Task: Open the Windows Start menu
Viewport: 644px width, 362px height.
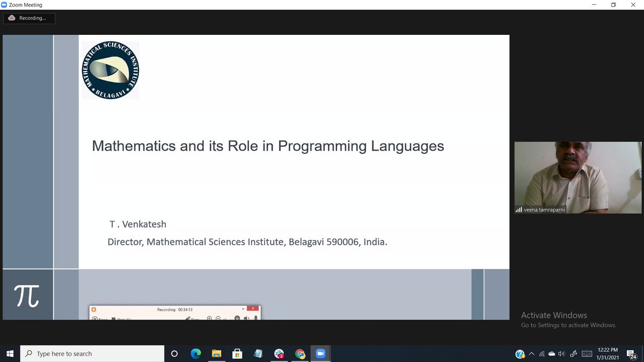Action: (x=10, y=353)
